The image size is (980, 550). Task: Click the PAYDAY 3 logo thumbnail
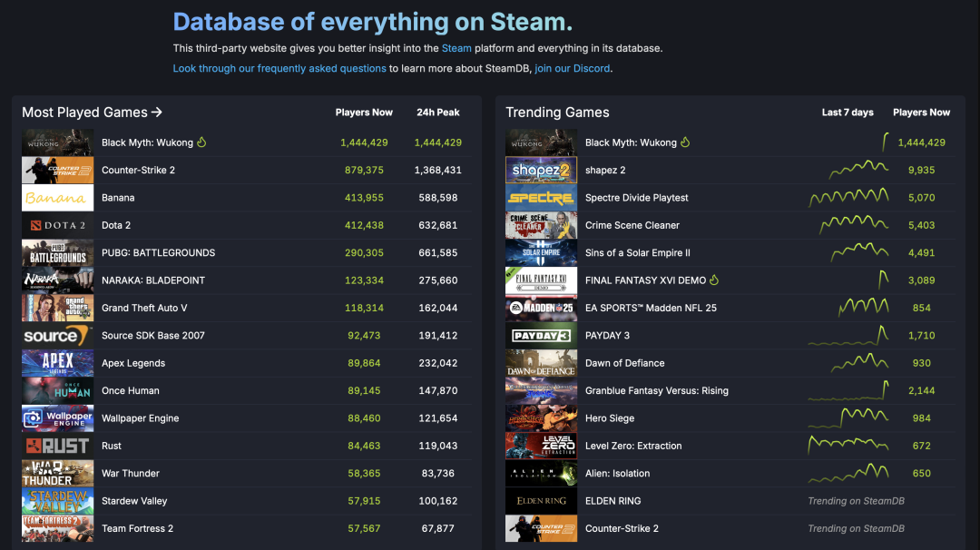[x=541, y=335]
